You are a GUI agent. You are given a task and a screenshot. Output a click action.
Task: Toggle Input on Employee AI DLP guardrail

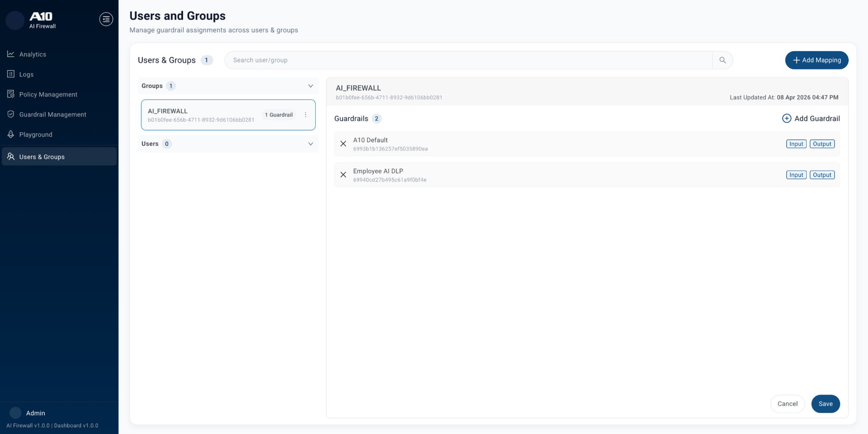[796, 175]
